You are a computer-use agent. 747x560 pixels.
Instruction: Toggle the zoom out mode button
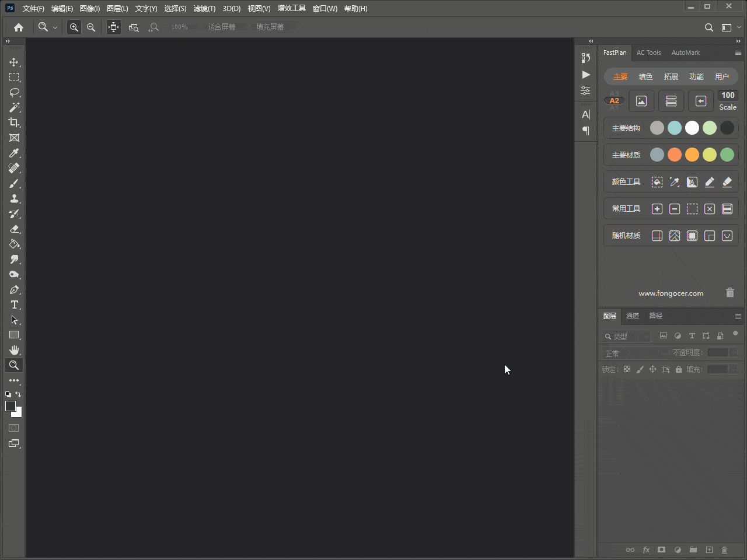click(91, 27)
